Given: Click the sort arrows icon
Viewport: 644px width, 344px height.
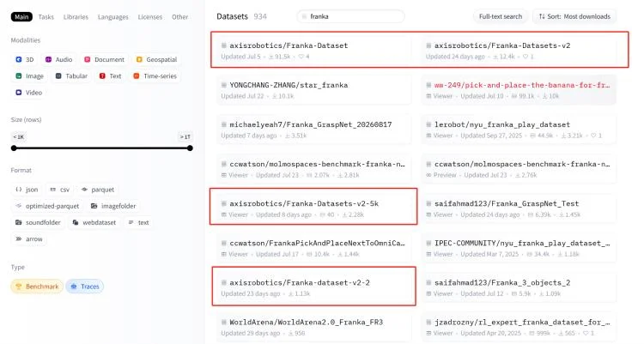Looking at the screenshot, I should 542,16.
